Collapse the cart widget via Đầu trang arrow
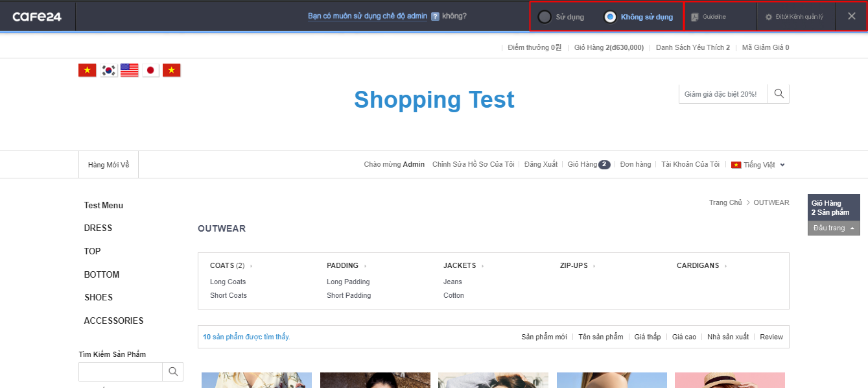The width and height of the screenshot is (868, 388). tap(853, 228)
